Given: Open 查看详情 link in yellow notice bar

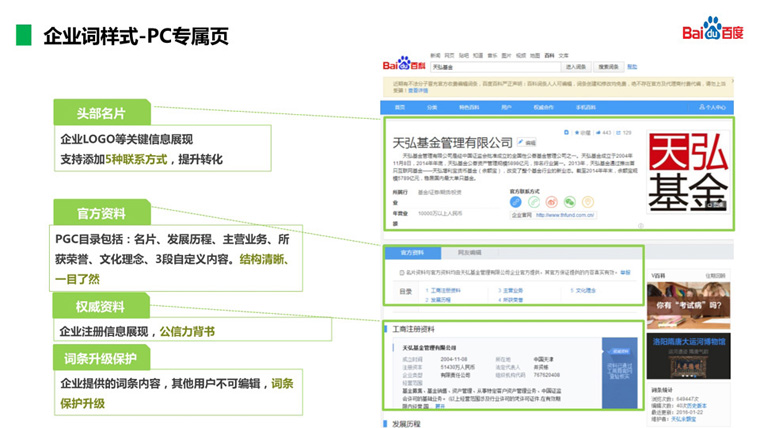Looking at the screenshot, I should [x=418, y=91].
